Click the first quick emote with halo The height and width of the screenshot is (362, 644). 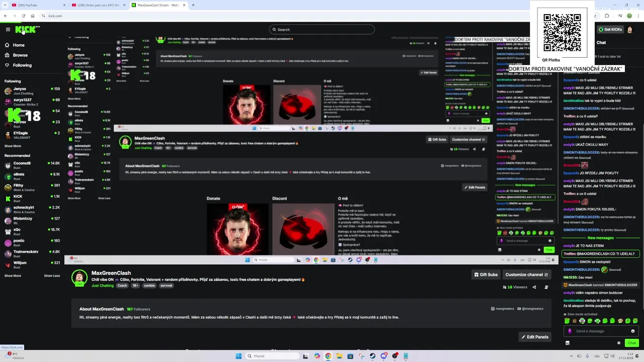click(567, 321)
